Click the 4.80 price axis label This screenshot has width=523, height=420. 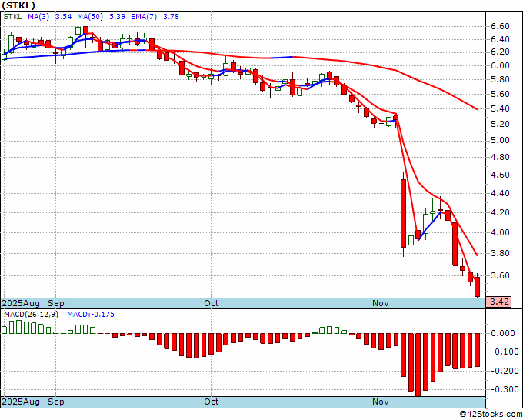500,157
